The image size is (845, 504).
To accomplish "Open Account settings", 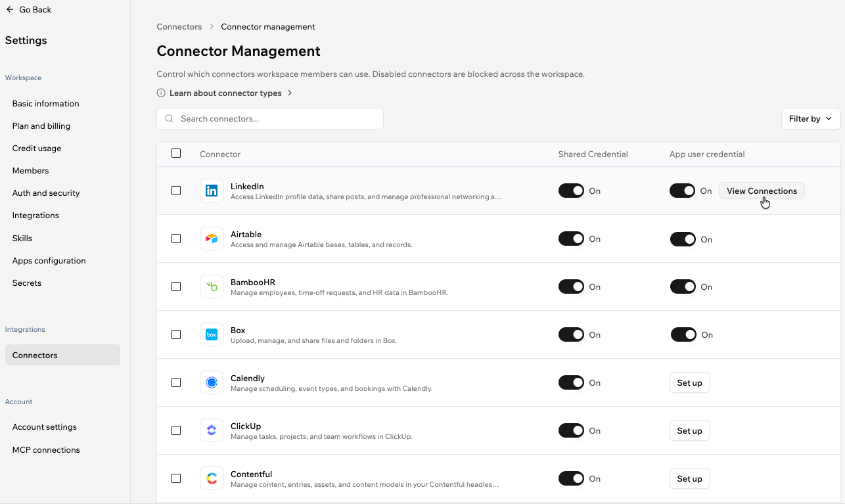I will (x=45, y=427).
